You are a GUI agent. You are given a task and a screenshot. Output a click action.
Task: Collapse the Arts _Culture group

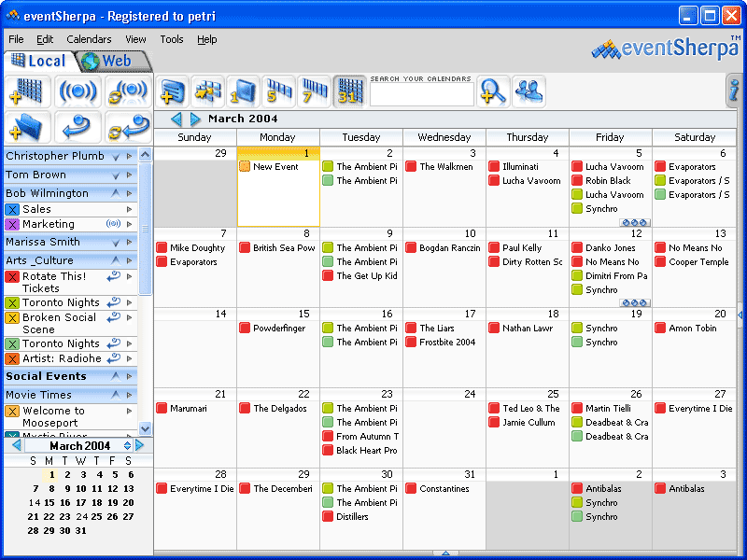tap(116, 260)
